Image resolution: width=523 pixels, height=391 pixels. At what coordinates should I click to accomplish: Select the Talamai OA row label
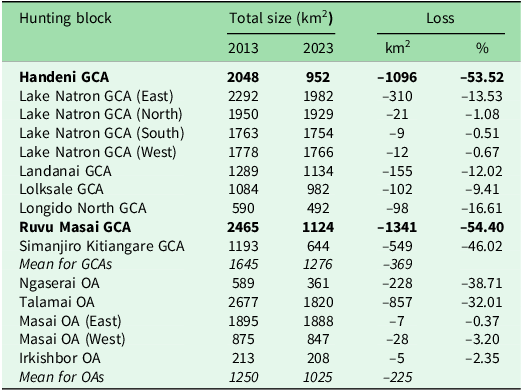pyautogui.click(x=57, y=302)
